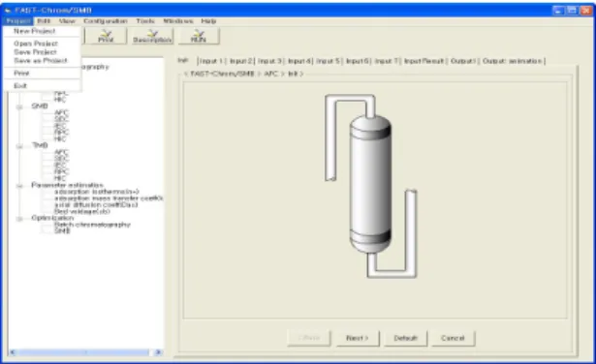This screenshot has height=364, width=596.
Task: Click the Print toolbar icon
Action: [x=106, y=36]
